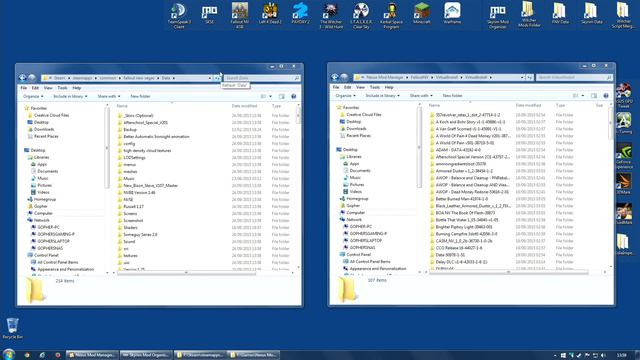
Task: Click the Windows Start button
Action: pyautogui.click(x=9, y=354)
